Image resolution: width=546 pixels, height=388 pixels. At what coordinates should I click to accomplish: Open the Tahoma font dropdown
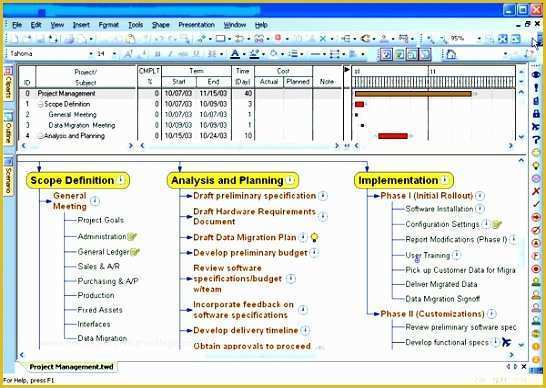coord(91,54)
